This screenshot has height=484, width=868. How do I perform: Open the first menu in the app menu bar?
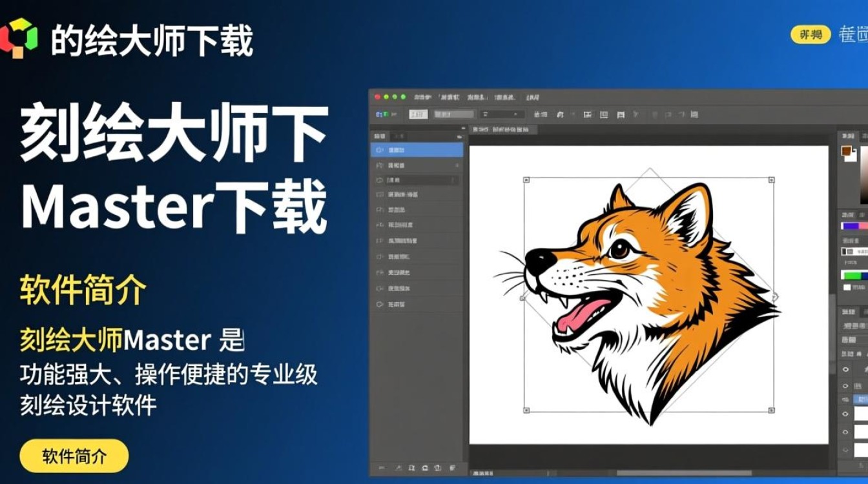422,97
